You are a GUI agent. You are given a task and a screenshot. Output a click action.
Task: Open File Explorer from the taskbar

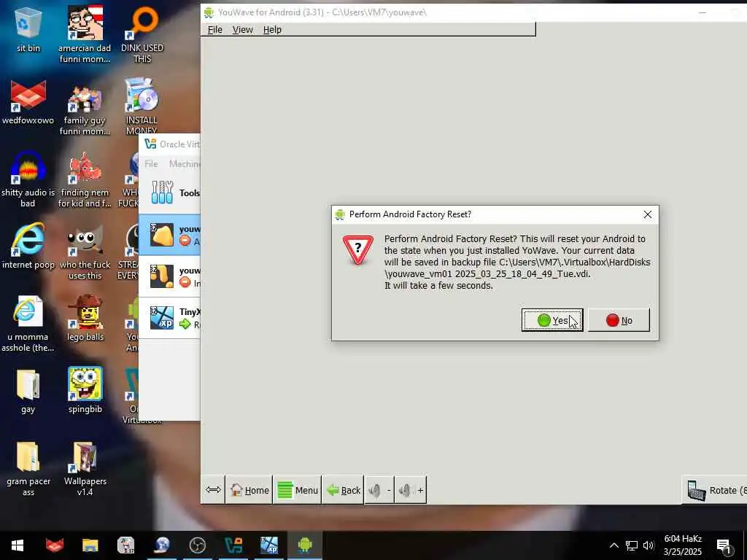pos(90,545)
